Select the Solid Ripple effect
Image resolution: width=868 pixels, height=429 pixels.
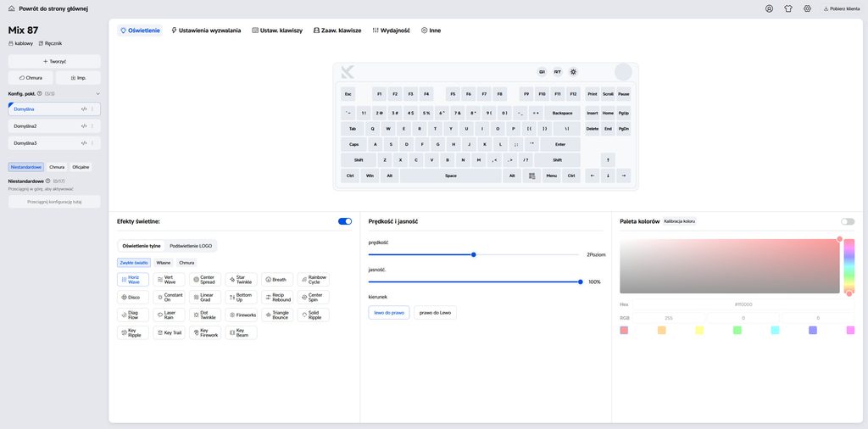(313, 315)
